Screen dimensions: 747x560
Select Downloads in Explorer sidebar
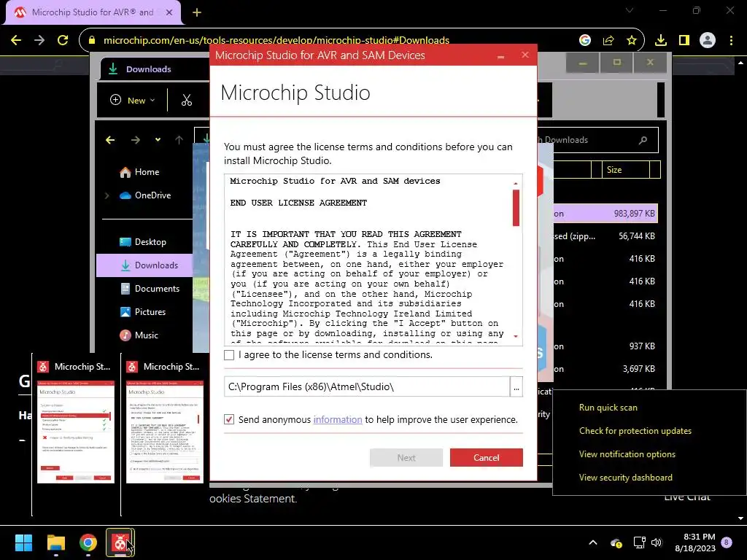[x=144, y=265]
